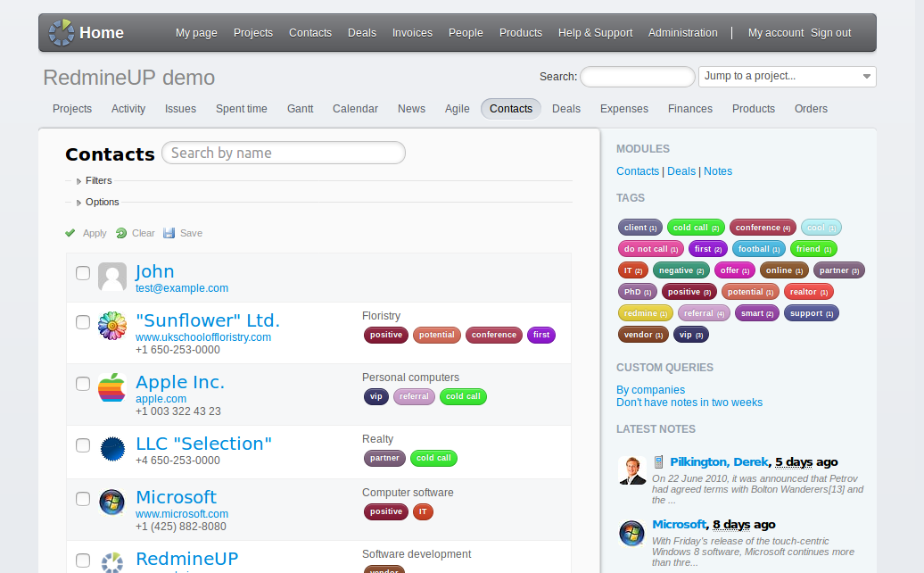Click the green Apply checkmark icon
Screen dimensions: 924x573
point(70,233)
